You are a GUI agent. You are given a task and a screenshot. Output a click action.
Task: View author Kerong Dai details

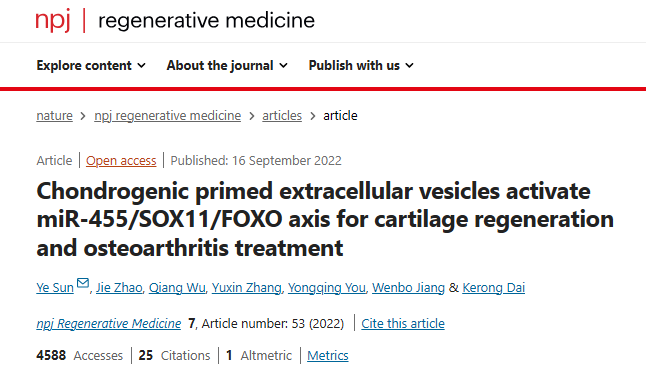point(494,287)
